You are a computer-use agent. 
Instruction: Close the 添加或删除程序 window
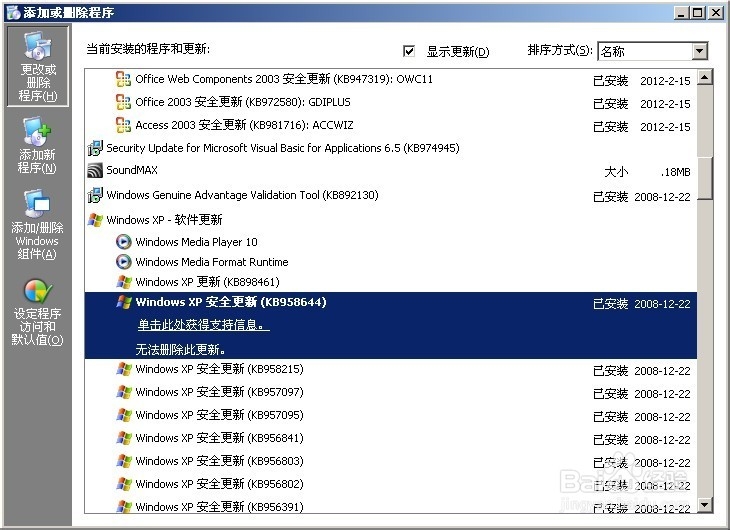click(716, 13)
